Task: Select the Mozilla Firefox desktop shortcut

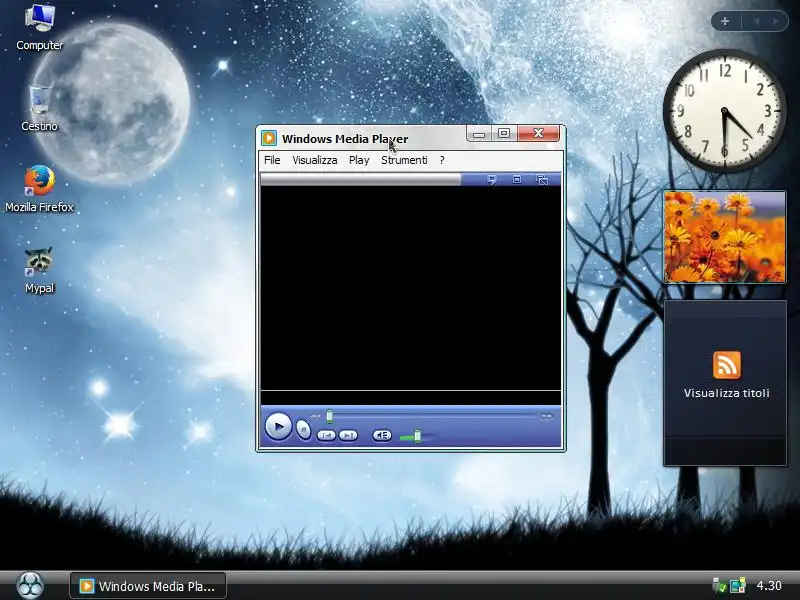Action: point(40,189)
